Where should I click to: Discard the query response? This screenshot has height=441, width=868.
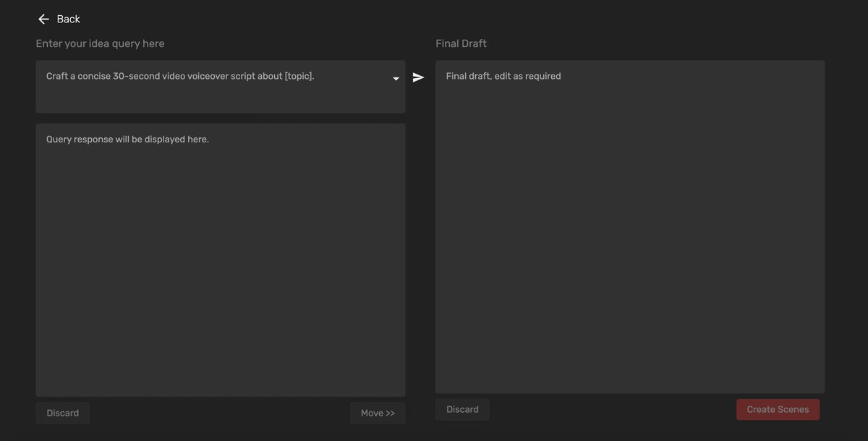(x=63, y=413)
